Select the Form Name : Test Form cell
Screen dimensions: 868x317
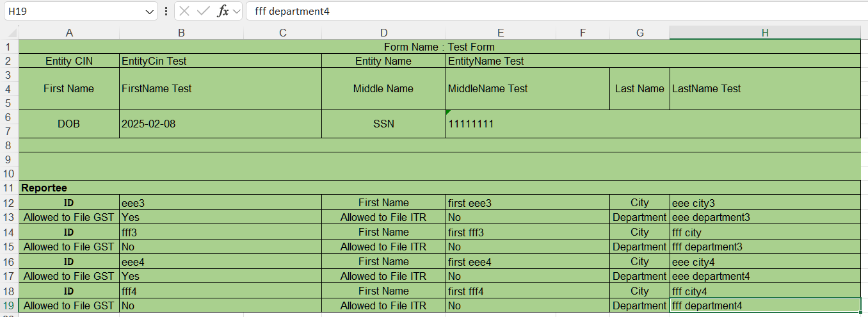pos(439,47)
